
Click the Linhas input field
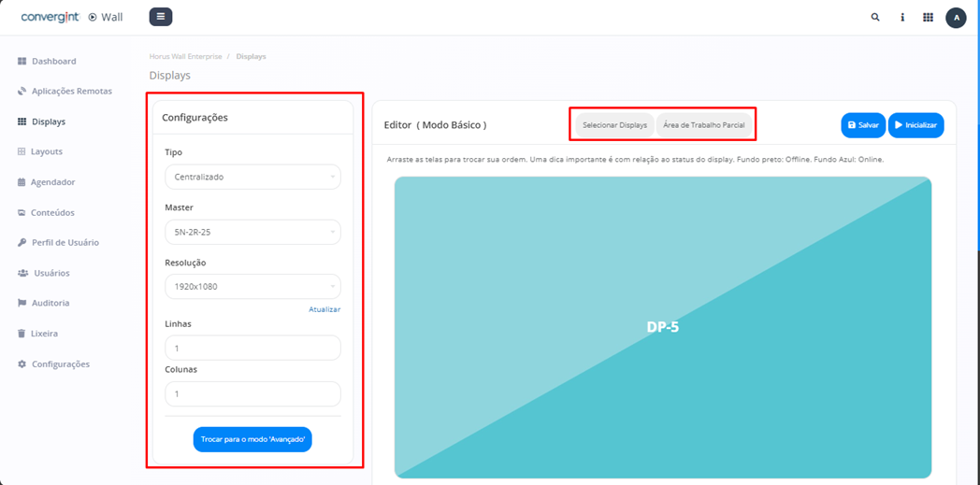tap(252, 348)
